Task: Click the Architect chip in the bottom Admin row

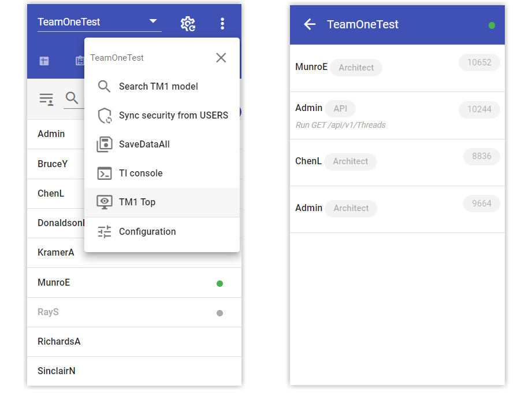Action: click(351, 208)
